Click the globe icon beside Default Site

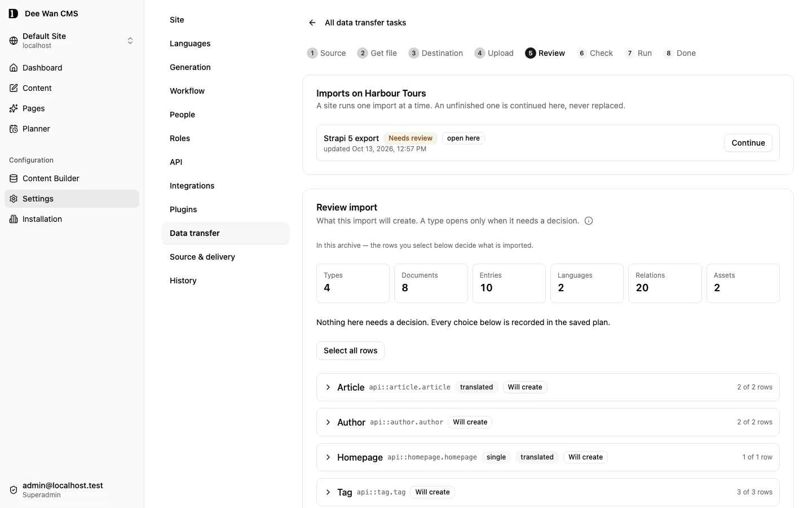point(14,41)
